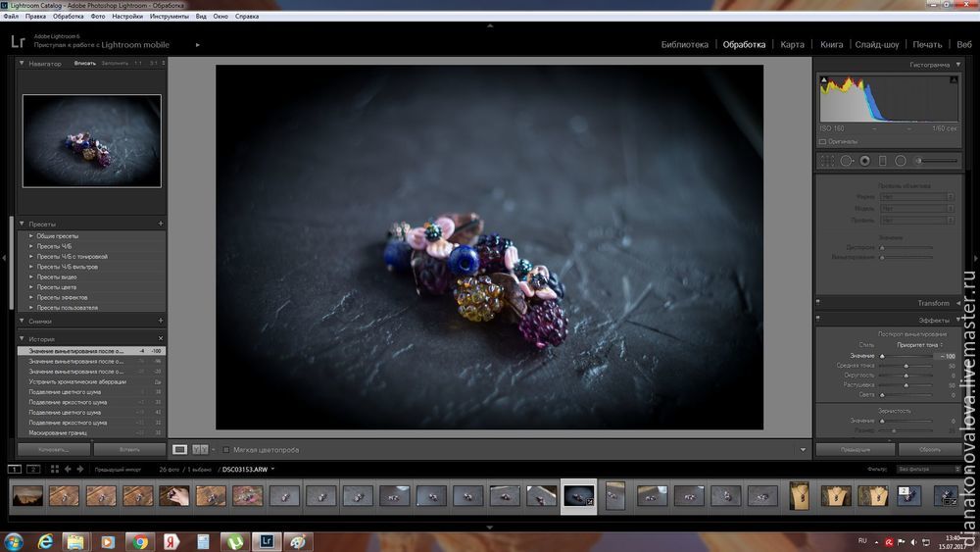Select the Spot Removal tool
Image resolution: width=980 pixels, height=552 pixels.
tap(846, 161)
